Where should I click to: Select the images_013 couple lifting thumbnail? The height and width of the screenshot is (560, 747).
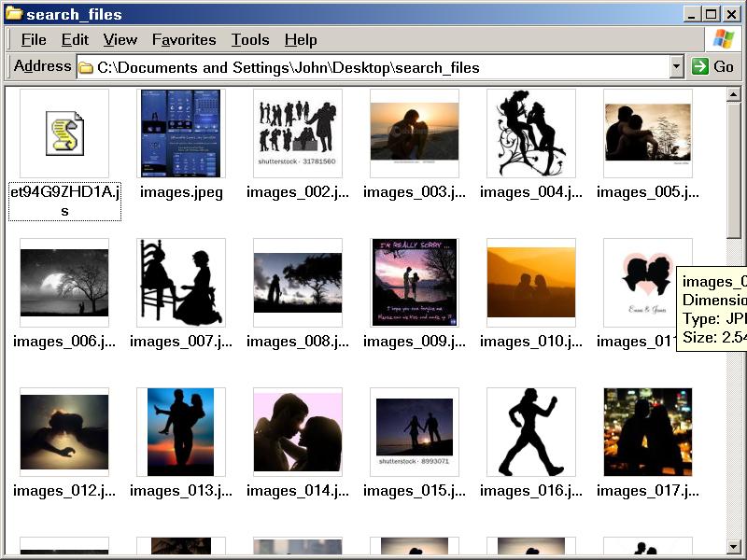click(x=181, y=432)
